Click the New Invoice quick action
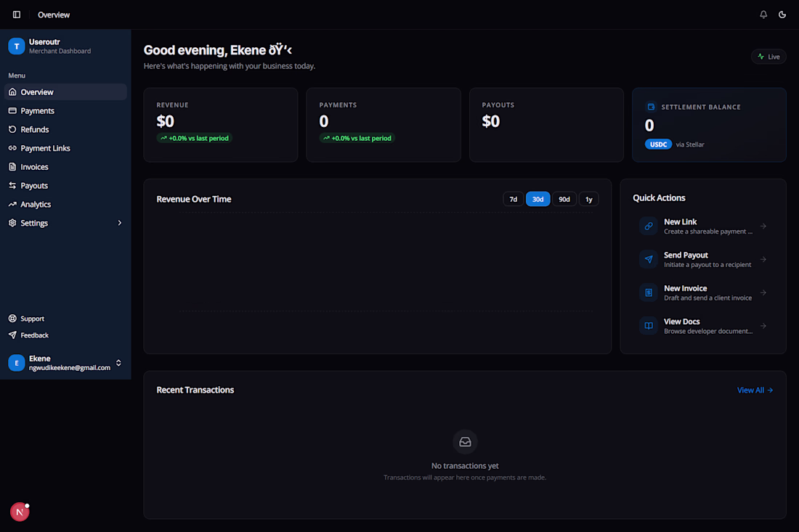 pyautogui.click(x=703, y=292)
